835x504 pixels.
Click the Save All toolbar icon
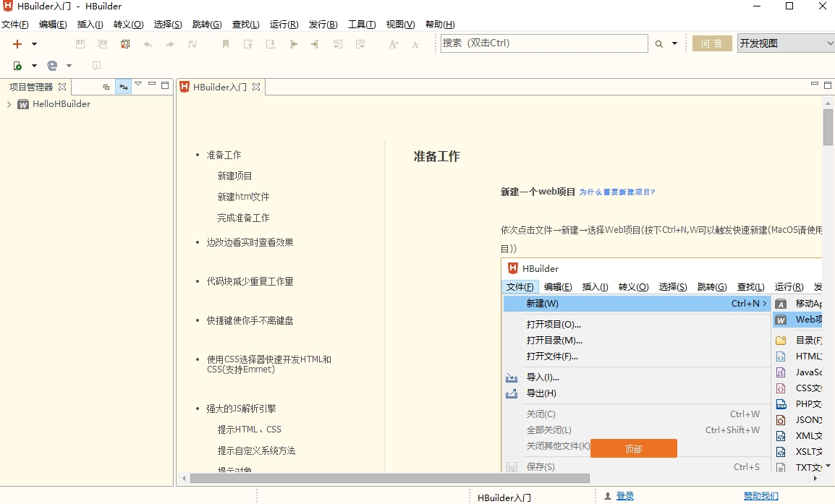103,44
